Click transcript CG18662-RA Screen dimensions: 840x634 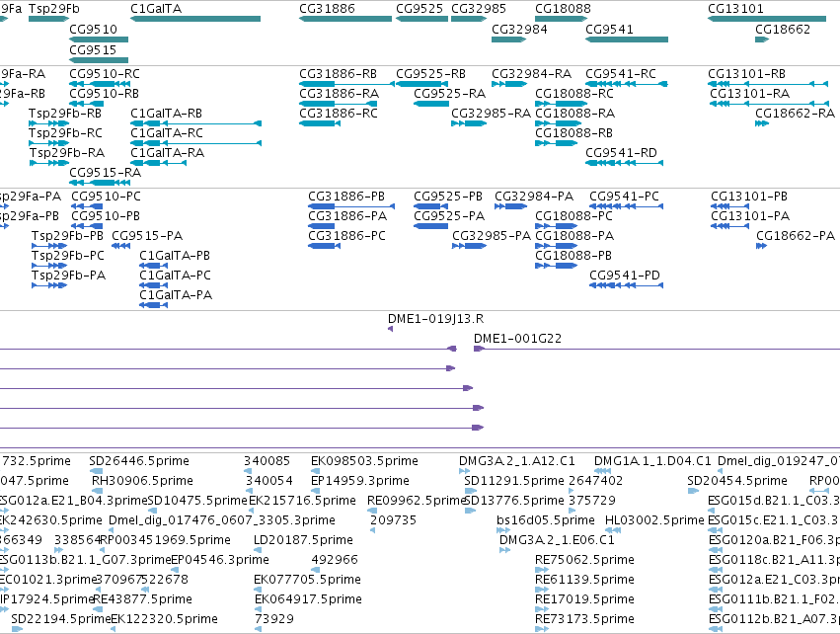(762, 123)
